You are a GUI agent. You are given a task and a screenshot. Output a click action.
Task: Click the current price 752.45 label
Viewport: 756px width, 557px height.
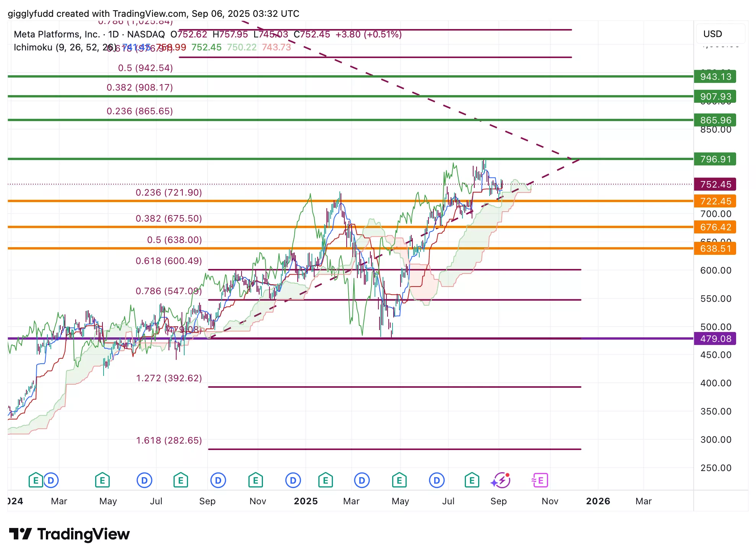coord(715,184)
